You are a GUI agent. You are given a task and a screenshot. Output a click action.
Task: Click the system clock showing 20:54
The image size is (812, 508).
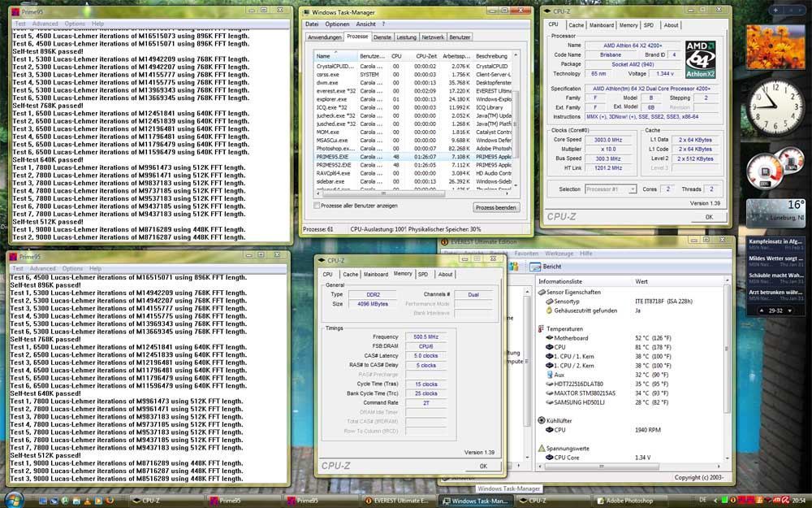(798, 500)
